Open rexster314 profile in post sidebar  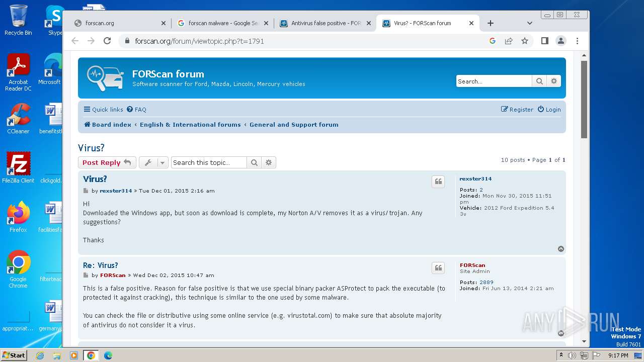[475, 178]
